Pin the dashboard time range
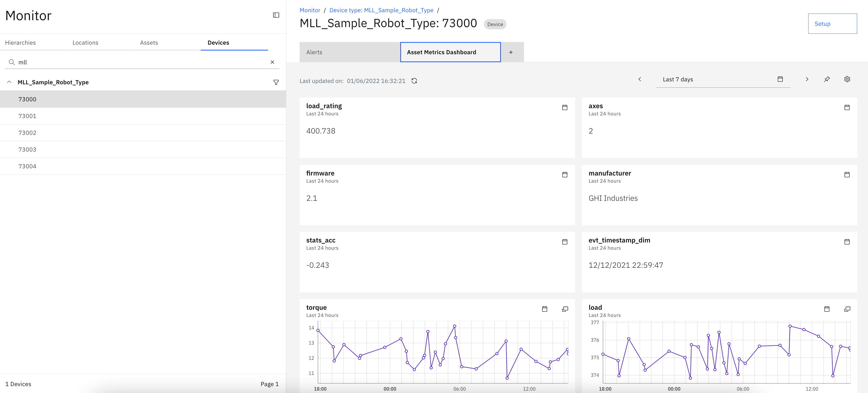 (x=827, y=79)
